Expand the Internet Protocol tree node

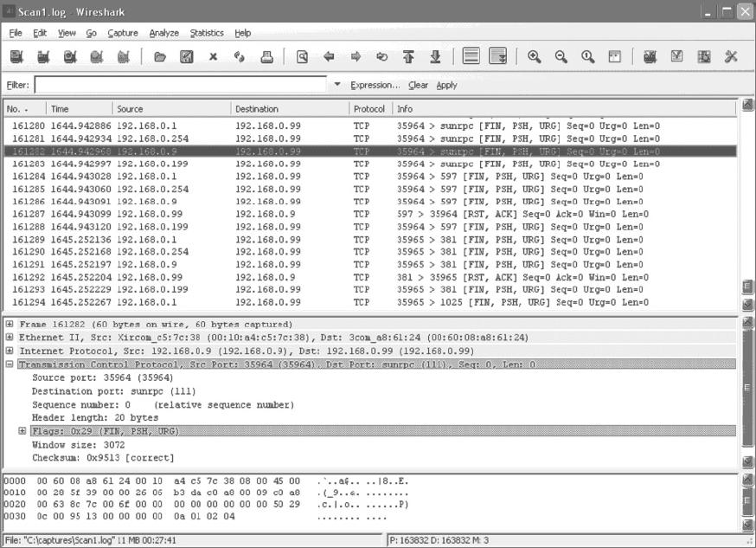point(10,351)
